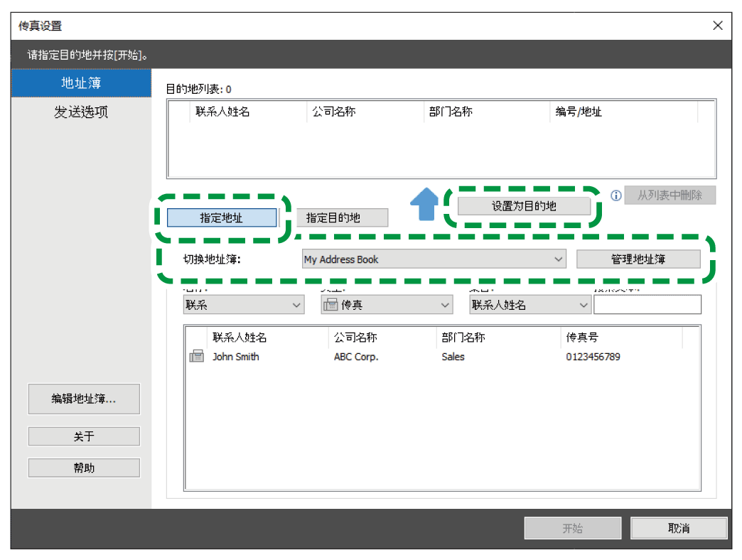Click the info icon beside the delete-from-list button

[616, 195]
